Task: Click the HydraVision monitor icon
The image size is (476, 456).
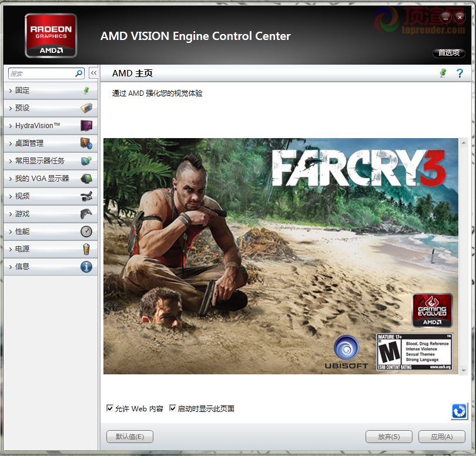Action: [86, 125]
